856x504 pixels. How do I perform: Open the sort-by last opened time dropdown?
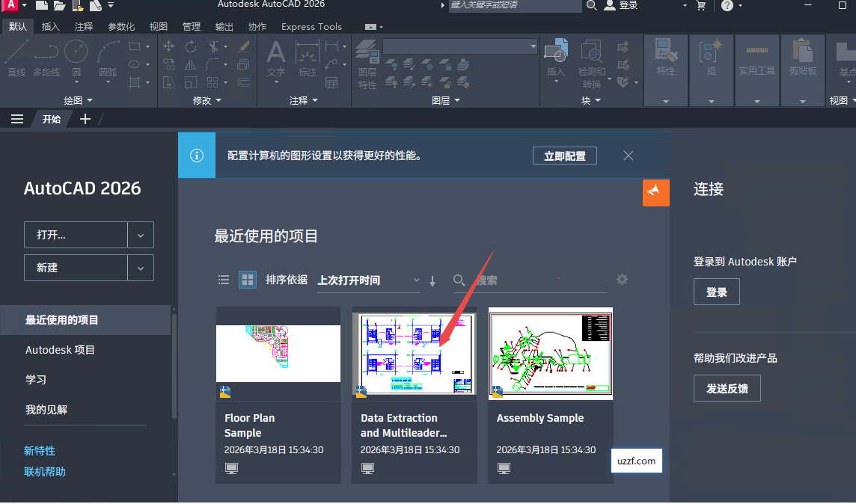[x=370, y=280]
